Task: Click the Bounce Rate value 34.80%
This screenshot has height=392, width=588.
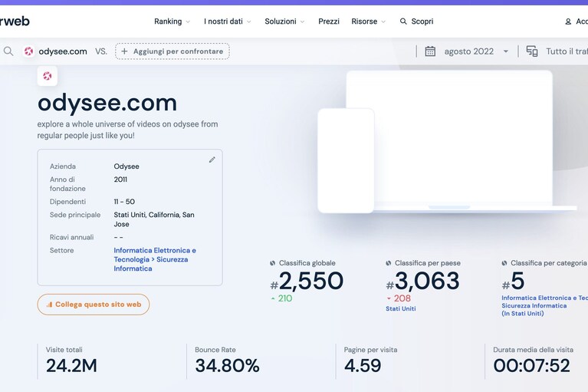Action: pos(227,366)
